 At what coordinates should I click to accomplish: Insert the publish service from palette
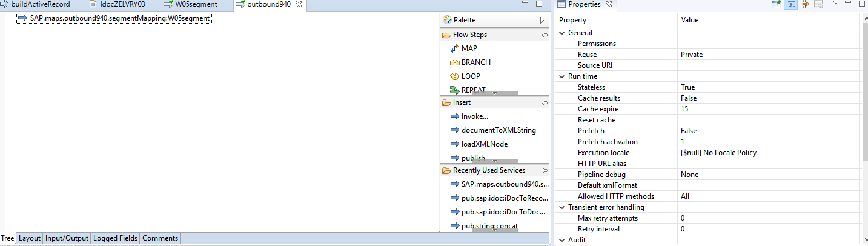coord(468,158)
